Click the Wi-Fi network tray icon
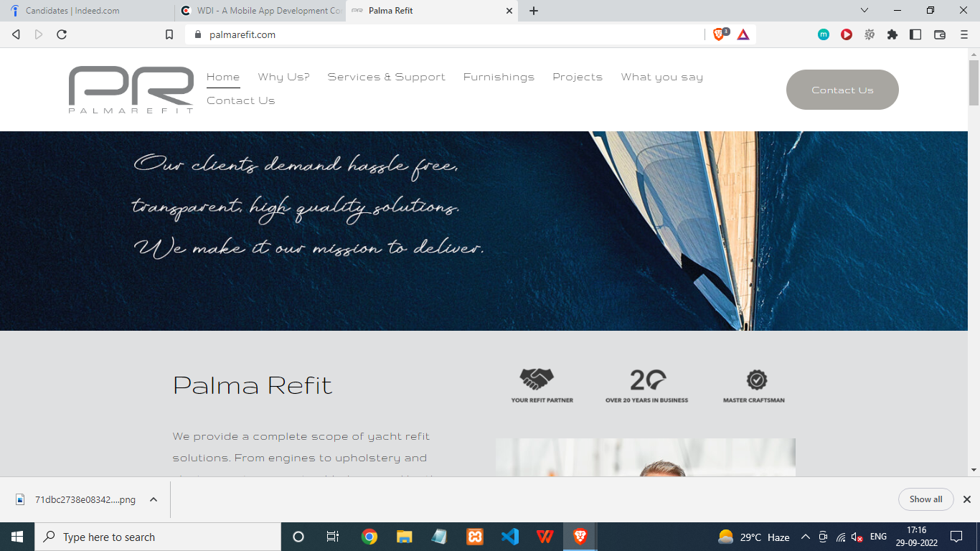The image size is (980, 551). coord(840,537)
